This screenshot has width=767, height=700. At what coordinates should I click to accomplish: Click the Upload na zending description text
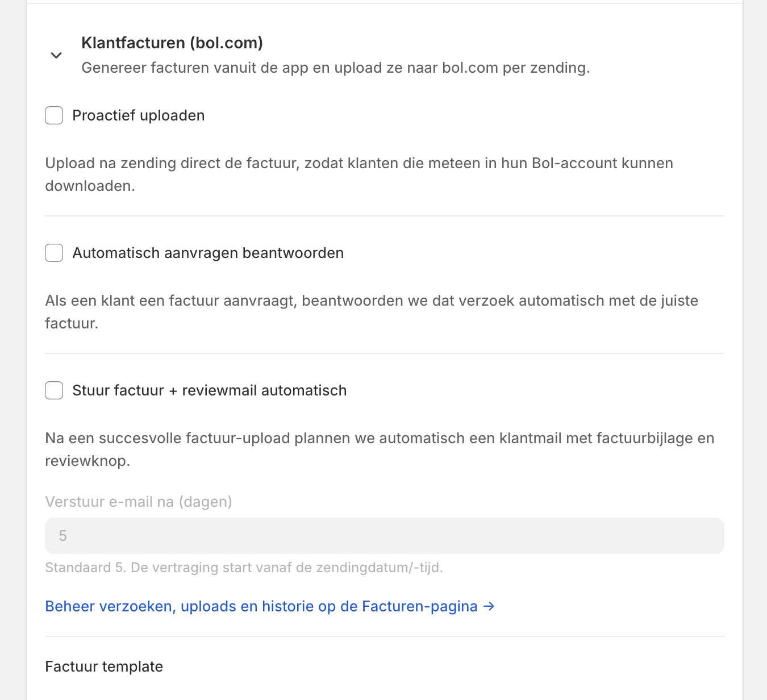[x=359, y=164]
